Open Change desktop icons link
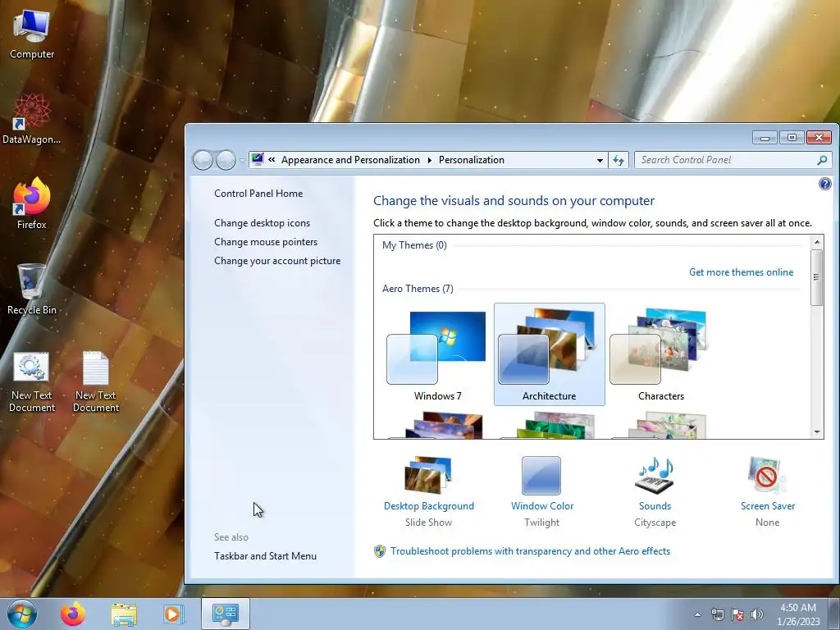This screenshot has height=630, width=840. tap(262, 223)
